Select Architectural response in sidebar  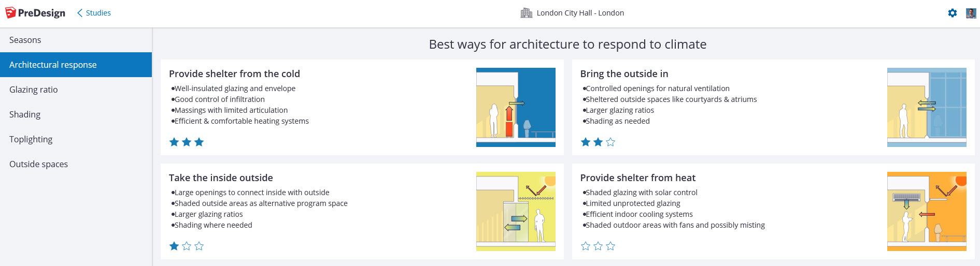53,65
